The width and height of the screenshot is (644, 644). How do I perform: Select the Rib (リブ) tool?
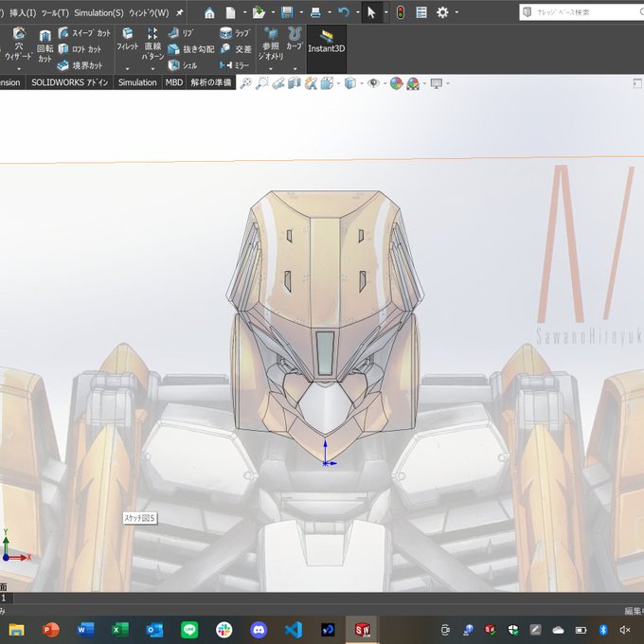click(x=181, y=33)
